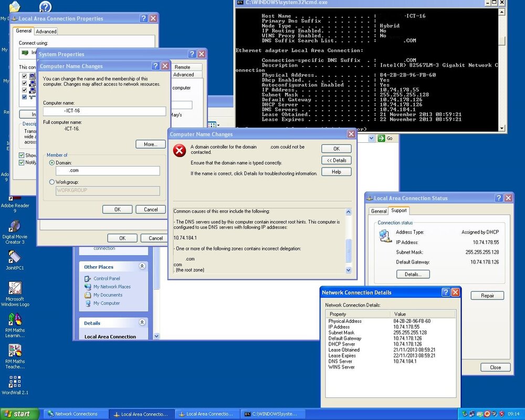The width and height of the screenshot is (525, 420).
Task: Switch to the Remote tab in System Properties
Action: (x=183, y=67)
